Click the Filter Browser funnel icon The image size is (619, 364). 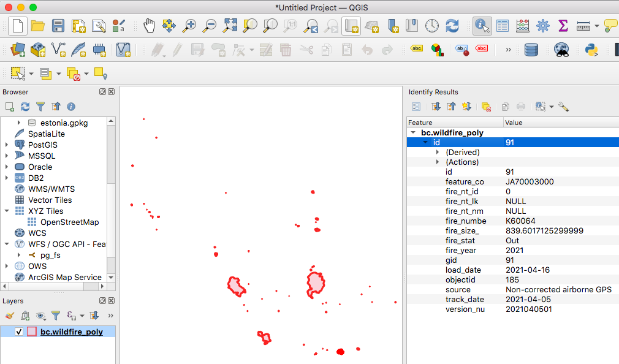[40, 107]
